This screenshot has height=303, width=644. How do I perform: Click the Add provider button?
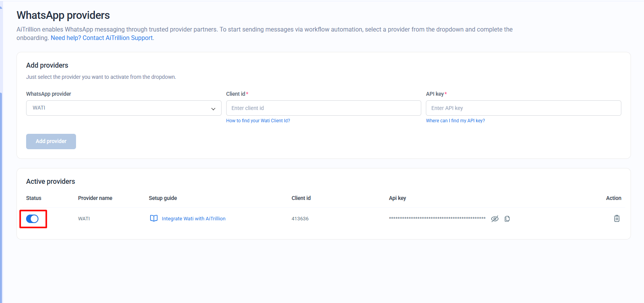coord(51,142)
